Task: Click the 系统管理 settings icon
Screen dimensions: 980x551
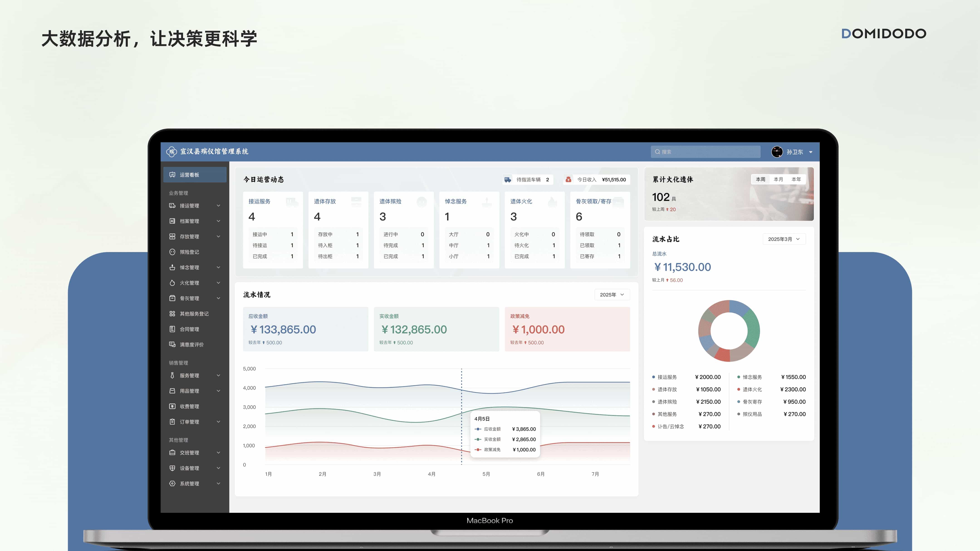Action: [172, 483]
